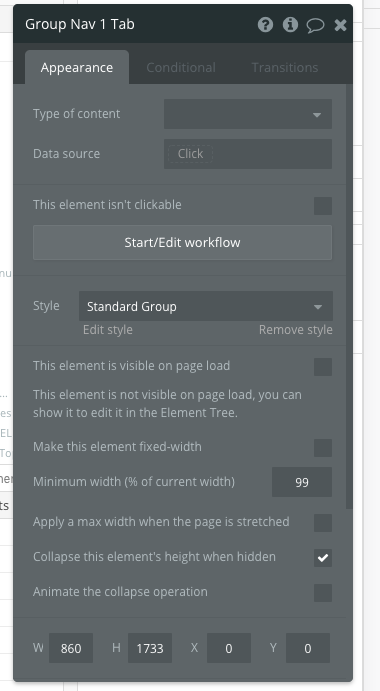The width and height of the screenshot is (380, 691).
Task: Click the Data source field
Action: [x=248, y=154]
